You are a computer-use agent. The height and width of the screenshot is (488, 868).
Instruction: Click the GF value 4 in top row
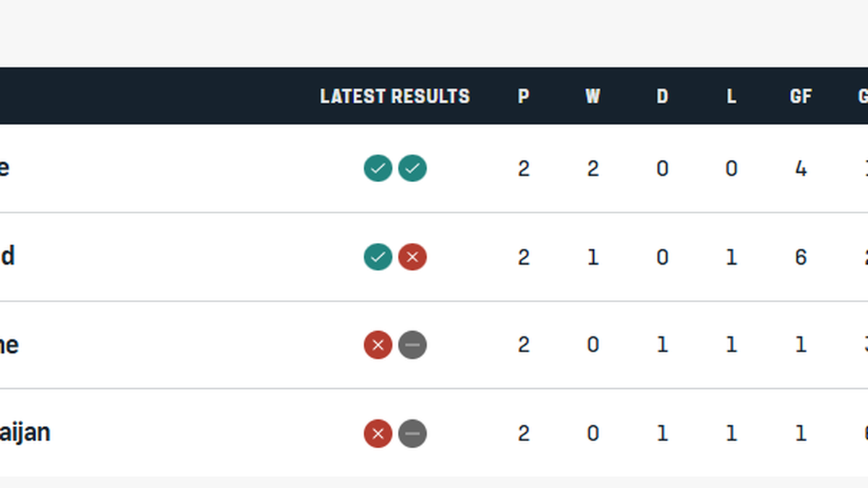tap(801, 168)
